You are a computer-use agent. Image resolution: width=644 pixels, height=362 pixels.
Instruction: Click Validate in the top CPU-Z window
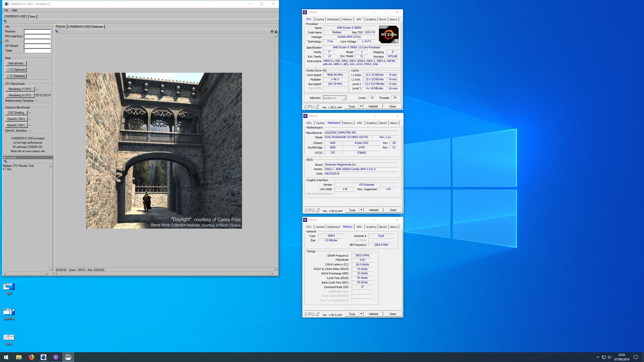click(373, 106)
